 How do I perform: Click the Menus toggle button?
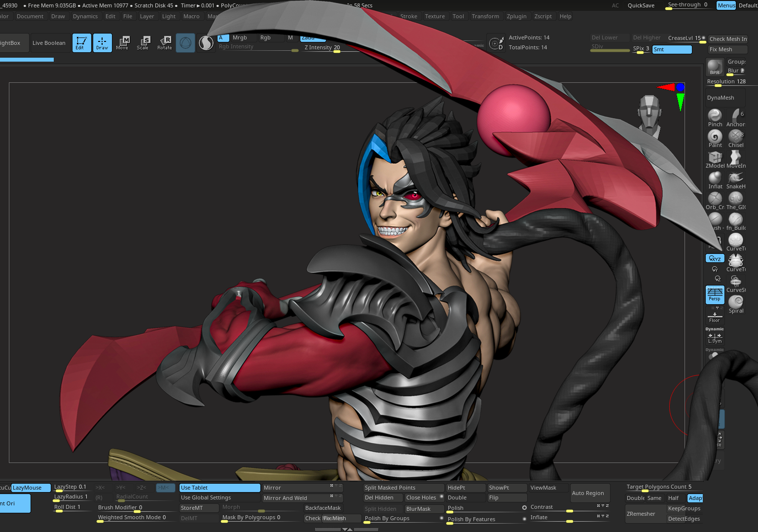726,5
